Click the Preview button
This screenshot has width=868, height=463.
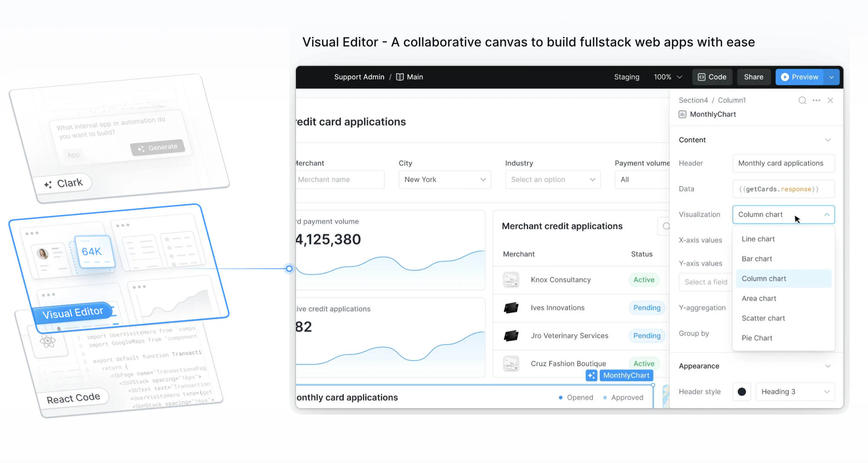point(800,77)
